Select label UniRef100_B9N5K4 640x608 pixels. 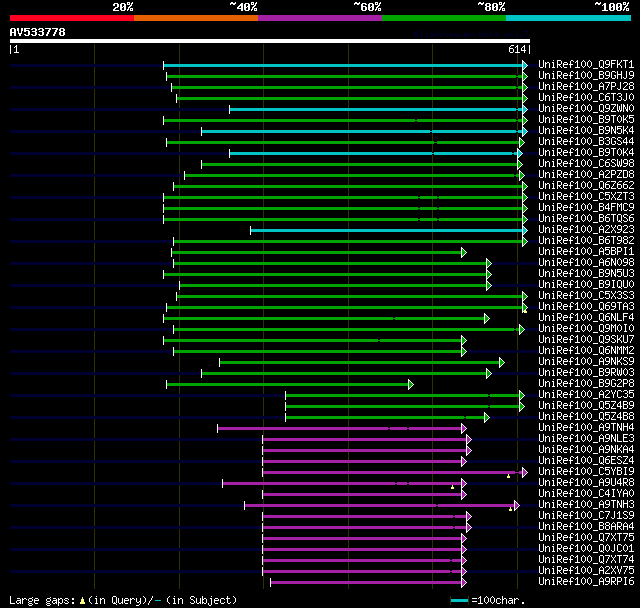[586, 131]
